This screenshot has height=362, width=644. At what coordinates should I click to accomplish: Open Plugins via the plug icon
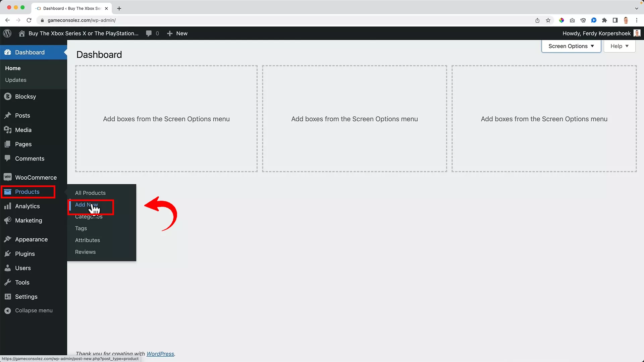point(7,254)
